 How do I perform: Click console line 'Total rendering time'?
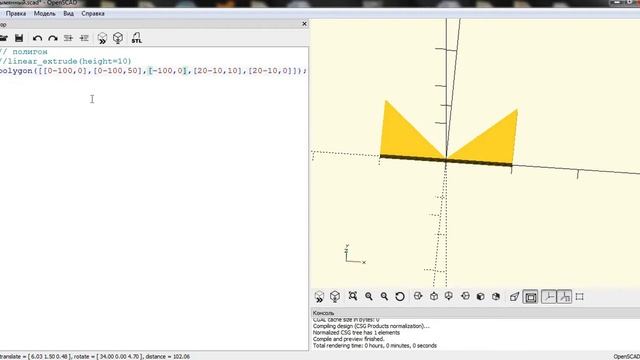click(375, 346)
